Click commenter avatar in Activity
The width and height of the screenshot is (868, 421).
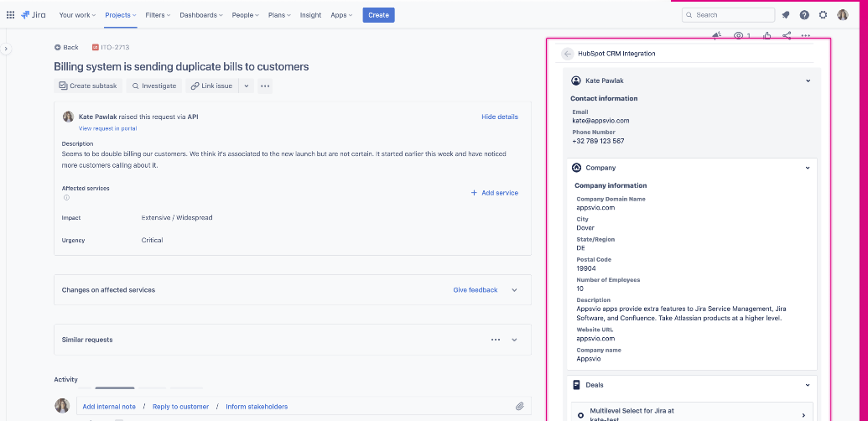tap(62, 406)
